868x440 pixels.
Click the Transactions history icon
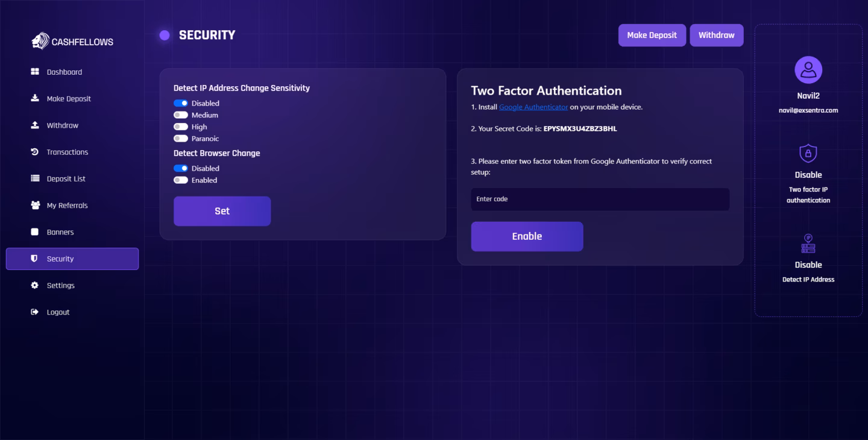click(35, 152)
